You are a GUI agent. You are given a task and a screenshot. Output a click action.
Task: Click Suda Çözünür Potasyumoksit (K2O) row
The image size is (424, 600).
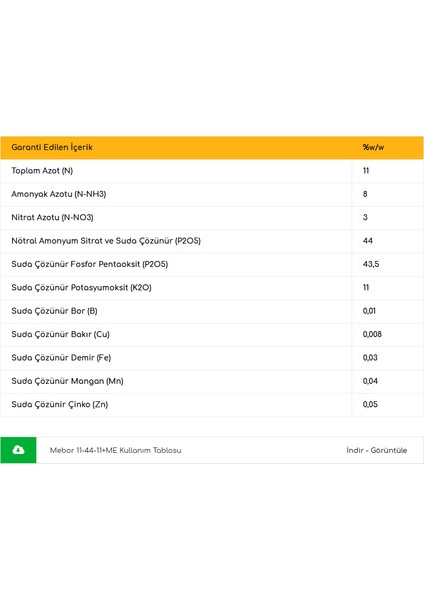212,287
